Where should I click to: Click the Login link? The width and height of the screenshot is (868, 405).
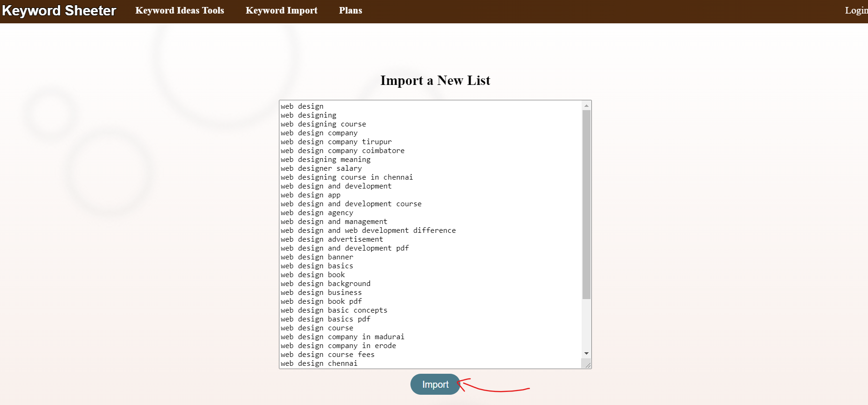[x=856, y=11]
